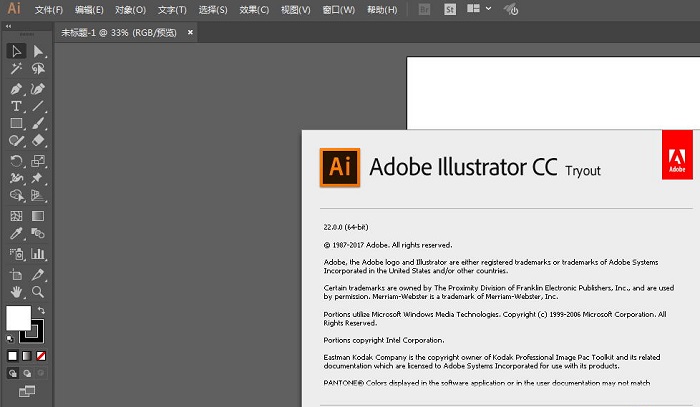Viewport: 700px width, 407px height.
Task: Open the 文件(F) menu
Action: [49, 10]
